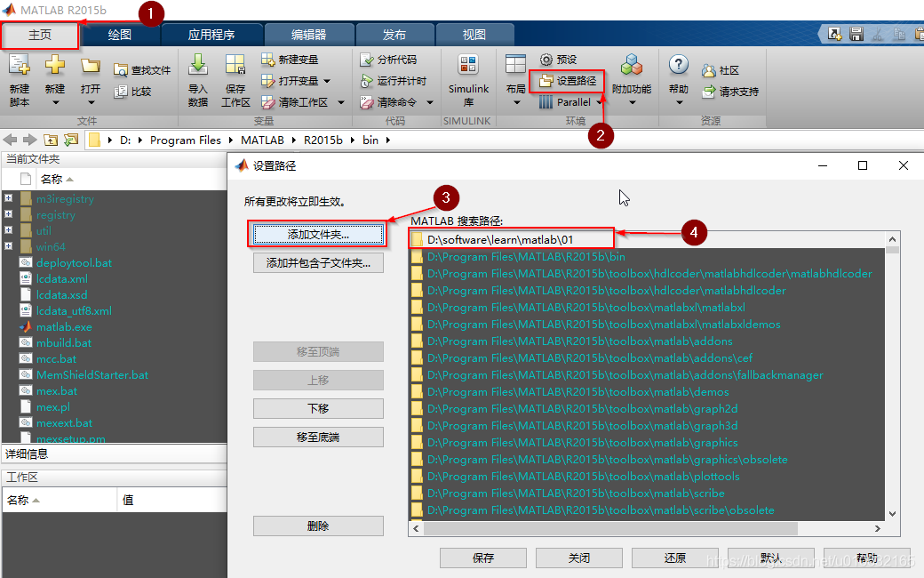Expand the registry folder

8,213
